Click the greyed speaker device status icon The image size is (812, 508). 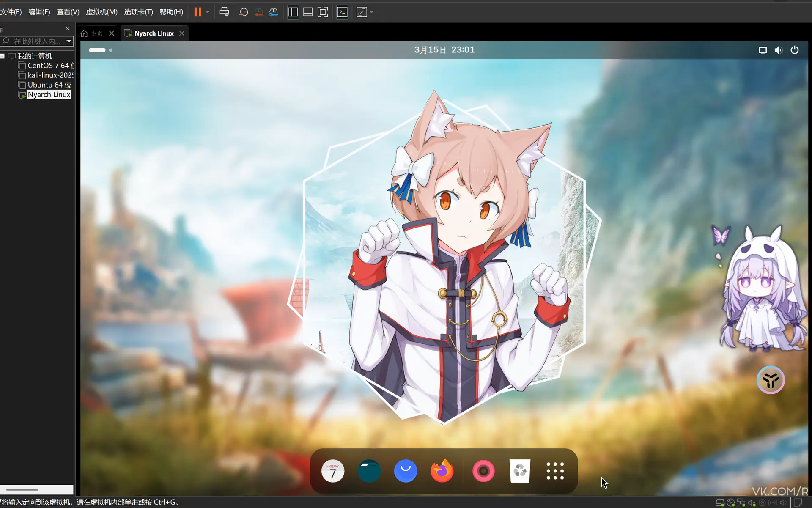[x=784, y=503]
